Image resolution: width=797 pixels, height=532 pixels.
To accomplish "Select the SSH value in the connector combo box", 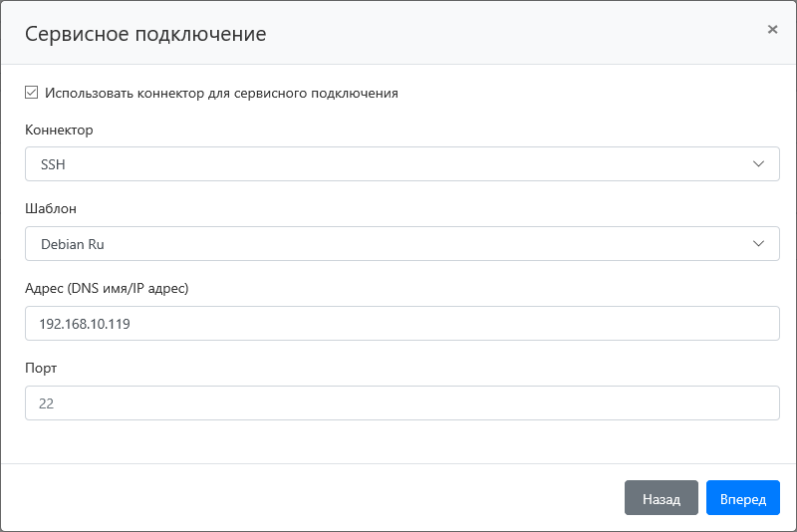I will (x=53, y=164).
